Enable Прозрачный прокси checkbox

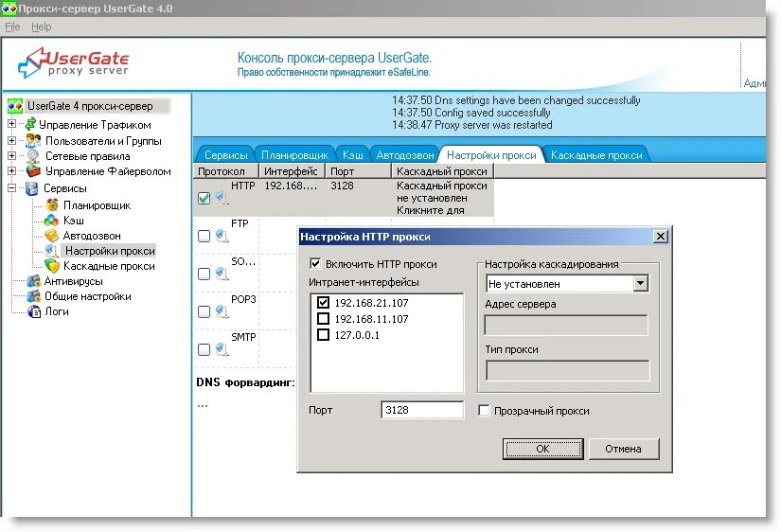click(x=484, y=411)
